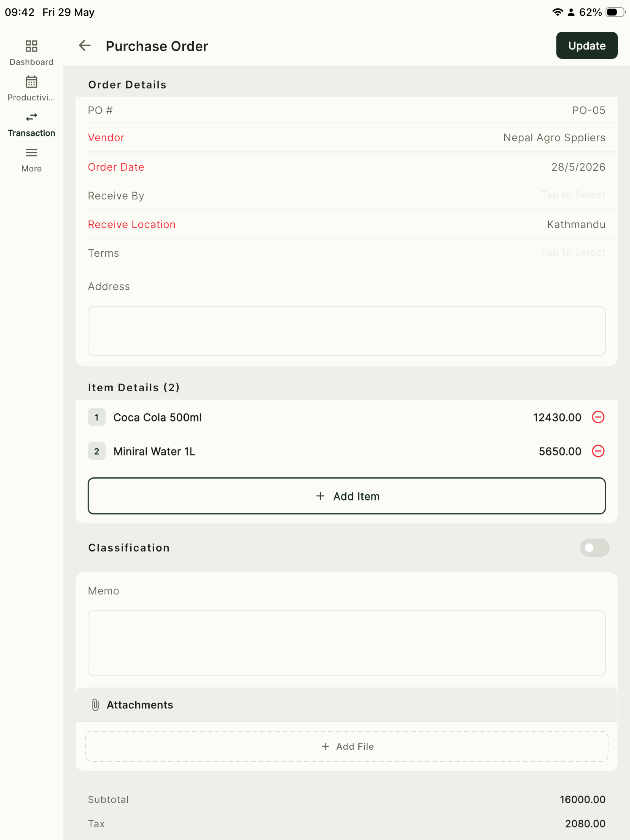Tap the item number 2 badge
The width and height of the screenshot is (630, 840).
tap(96, 451)
